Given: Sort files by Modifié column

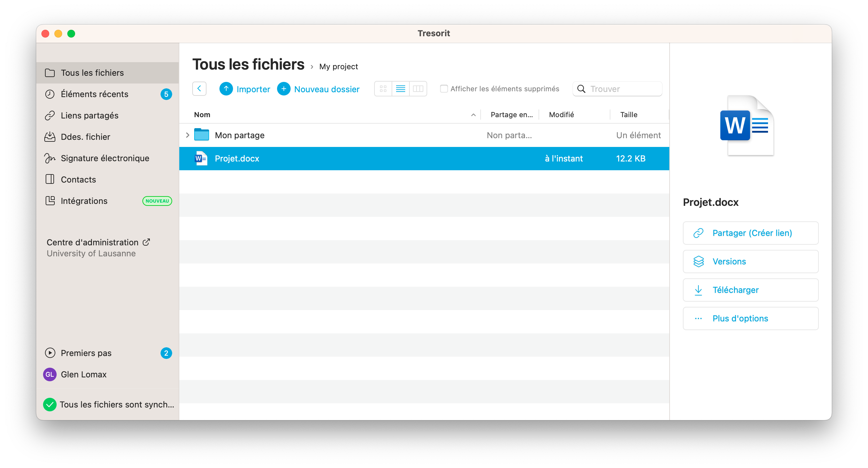Looking at the screenshot, I should tap(561, 115).
